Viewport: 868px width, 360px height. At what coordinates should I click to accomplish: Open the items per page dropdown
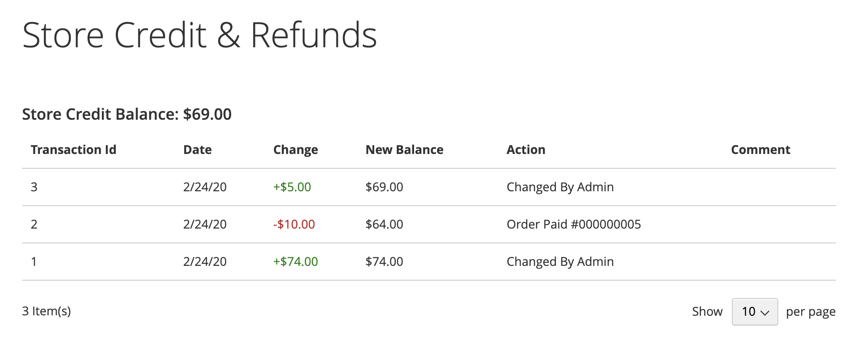coord(754,311)
